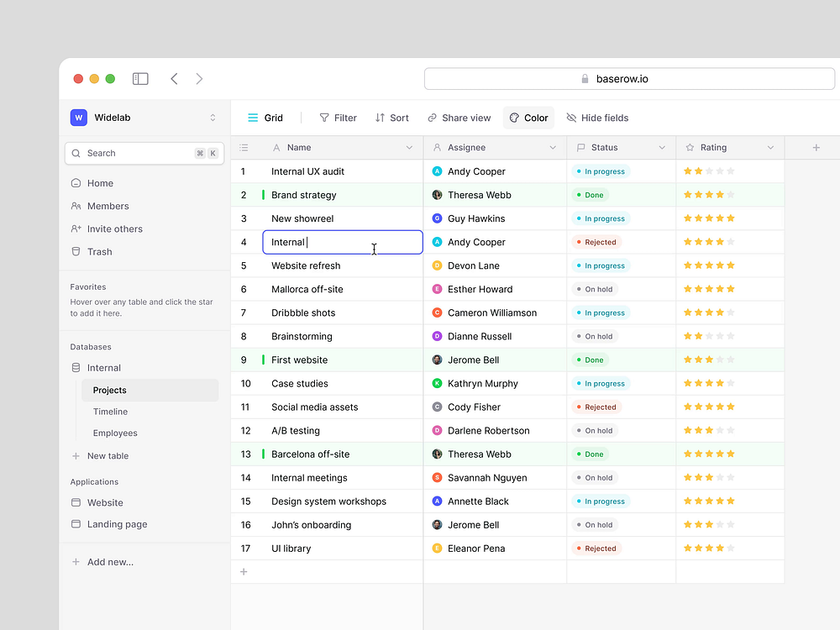Open the Employees table

114,433
